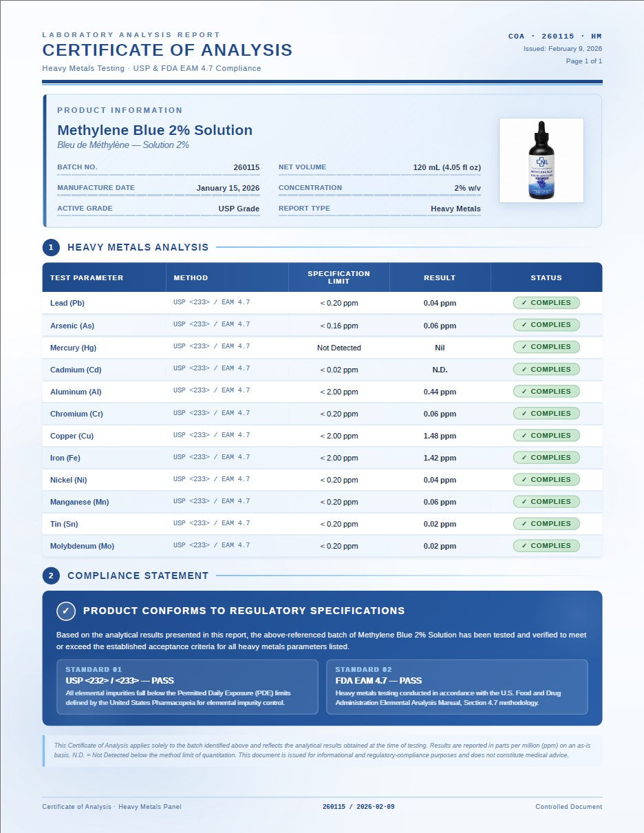The image size is (644, 833).
Task: Click the Heavy Metals report type value
Action: (x=455, y=209)
